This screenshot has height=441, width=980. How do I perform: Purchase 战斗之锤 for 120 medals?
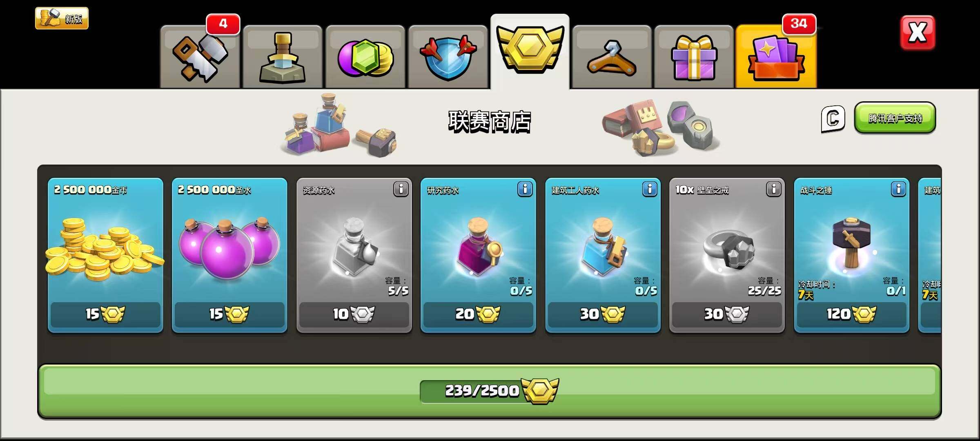[851, 314]
